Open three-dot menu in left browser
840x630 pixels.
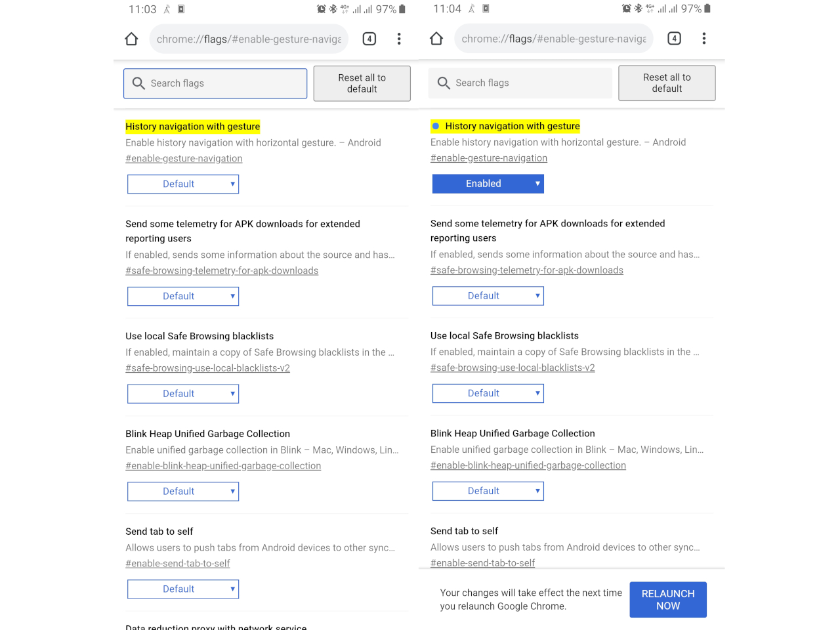pyautogui.click(x=399, y=39)
